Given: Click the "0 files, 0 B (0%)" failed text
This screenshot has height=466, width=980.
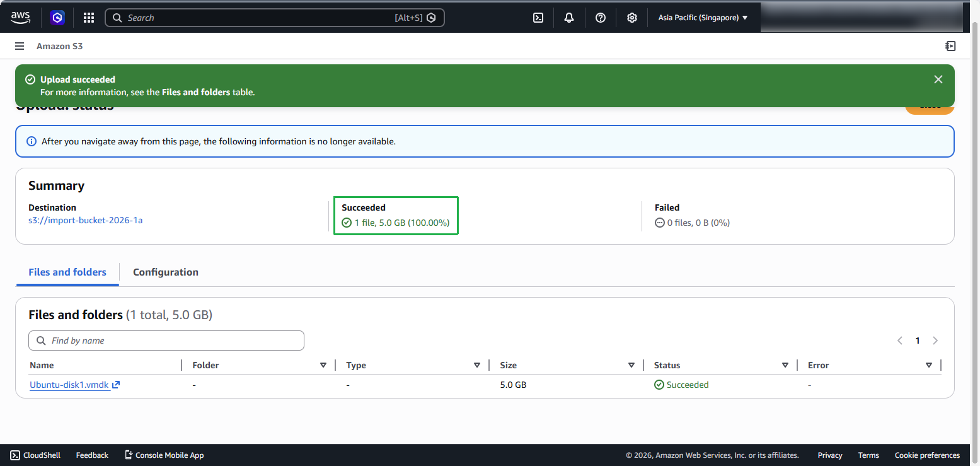Looking at the screenshot, I should tap(698, 223).
